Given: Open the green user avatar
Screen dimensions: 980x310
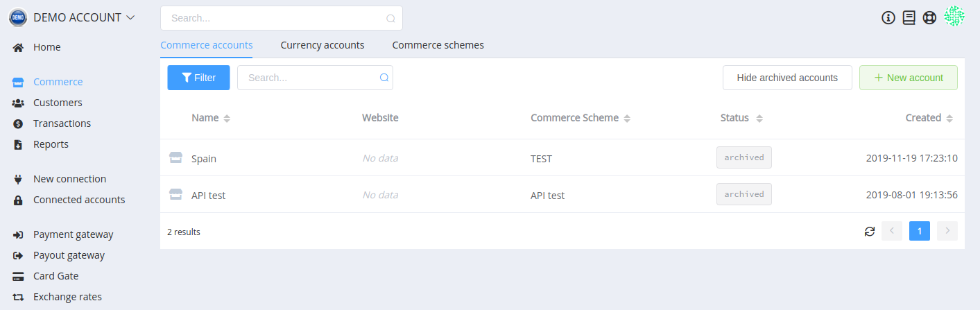Looking at the screenshot, I should (955, 17).
